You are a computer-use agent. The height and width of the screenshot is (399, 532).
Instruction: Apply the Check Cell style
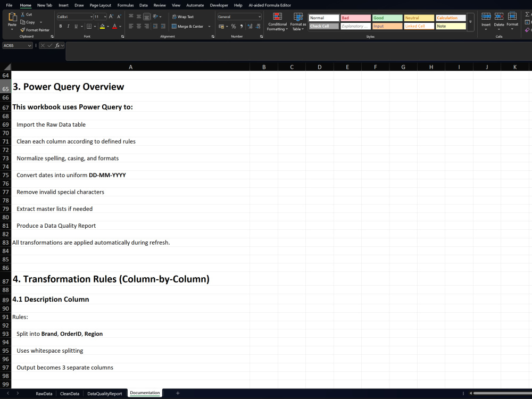[x=324, y=26]
